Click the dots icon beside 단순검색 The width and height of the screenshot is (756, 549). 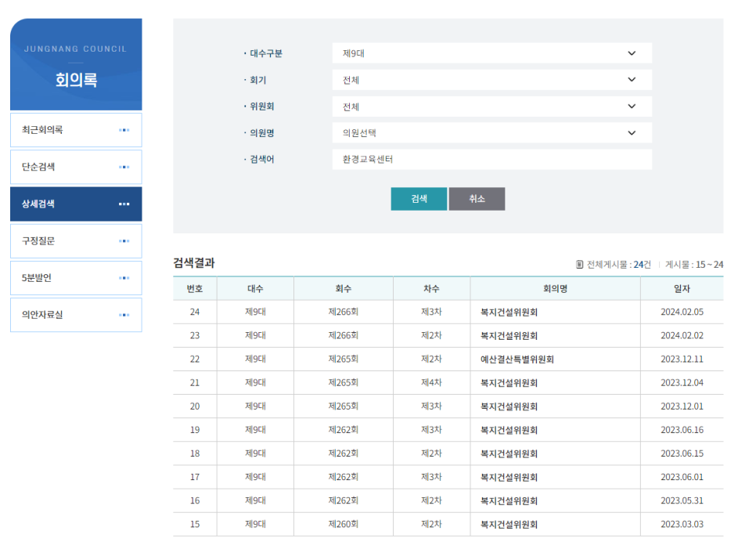(124, 167)
